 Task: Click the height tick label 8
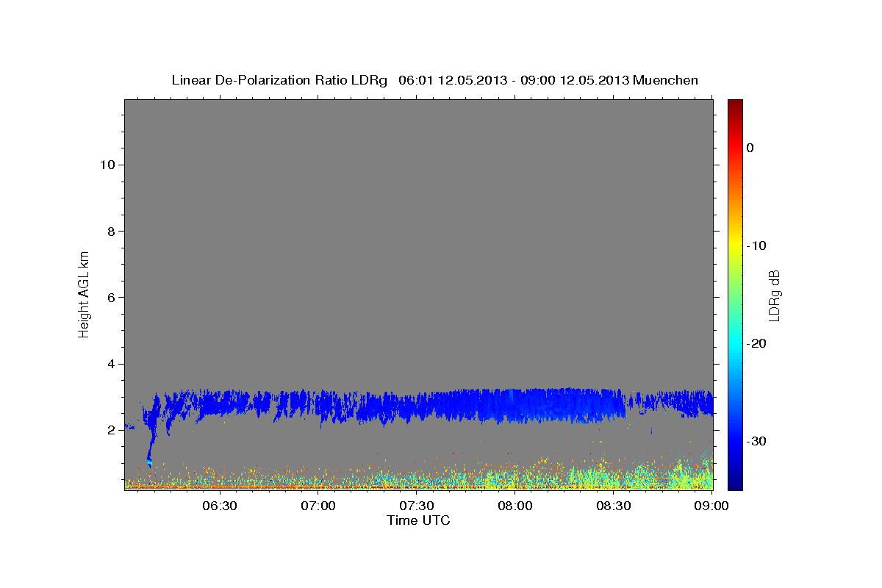tap(110, 231)
